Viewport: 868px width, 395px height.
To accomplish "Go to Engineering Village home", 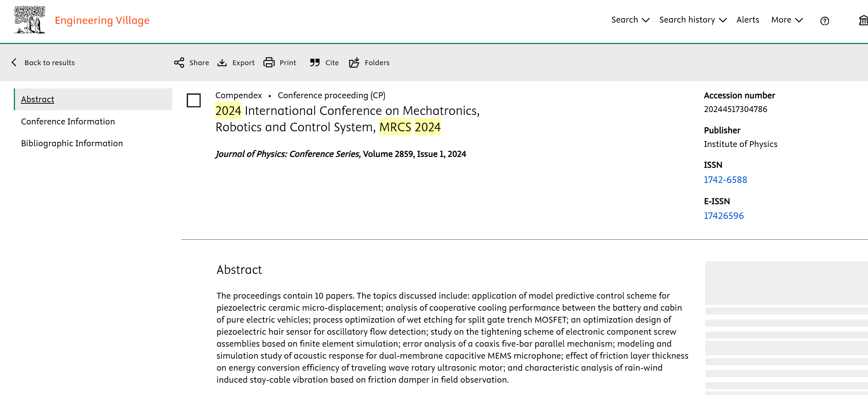I will coord(102,20).
